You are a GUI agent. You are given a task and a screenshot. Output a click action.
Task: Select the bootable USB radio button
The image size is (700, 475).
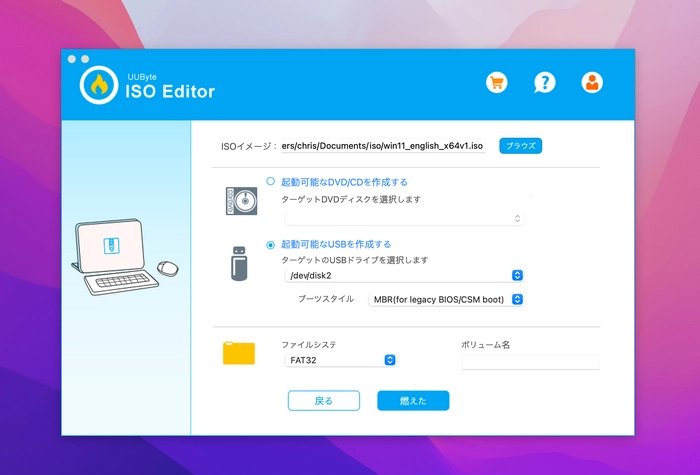(x=271, y=245)
